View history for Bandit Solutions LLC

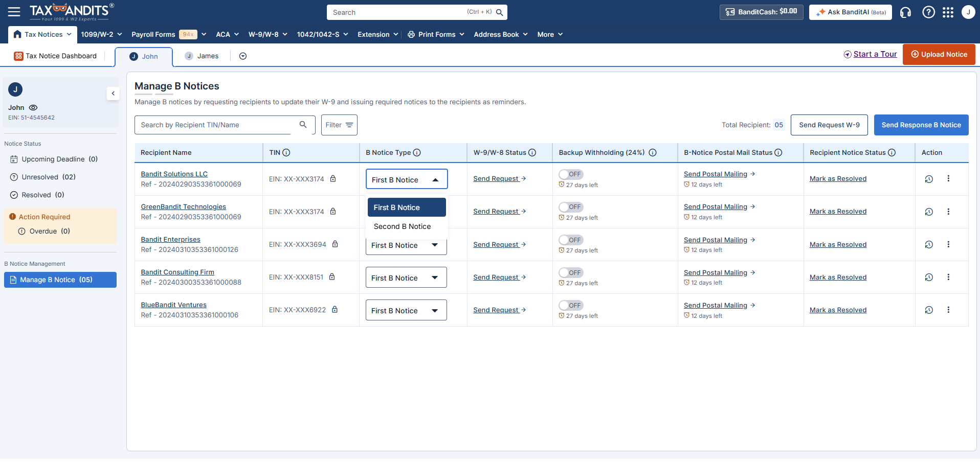[x=929, y=179]
